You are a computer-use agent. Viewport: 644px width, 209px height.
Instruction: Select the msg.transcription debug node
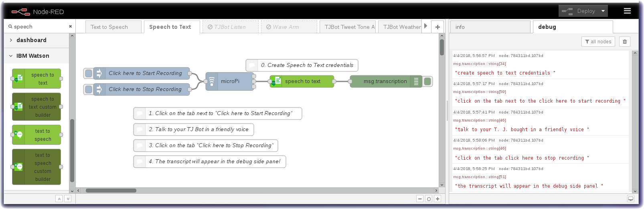click(386, 81)
